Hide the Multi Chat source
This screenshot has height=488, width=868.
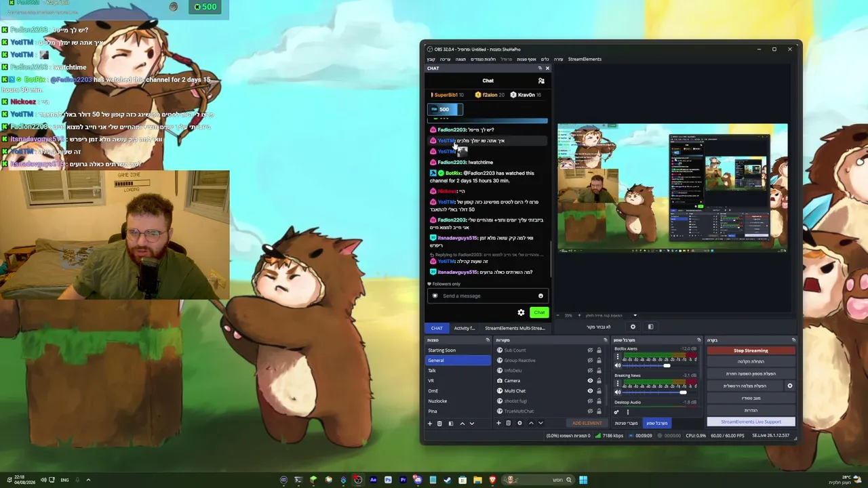click(590, 391)
